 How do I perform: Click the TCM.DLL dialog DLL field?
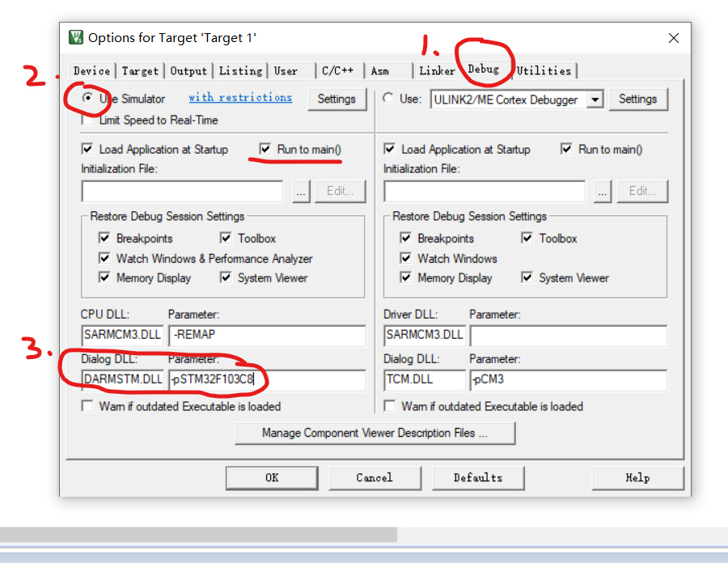pyautogui.click(x=425, y=379)
